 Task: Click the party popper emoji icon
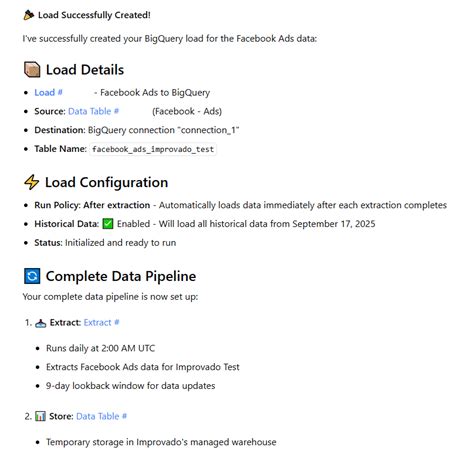pyautogui.click(x=29, y=15)
